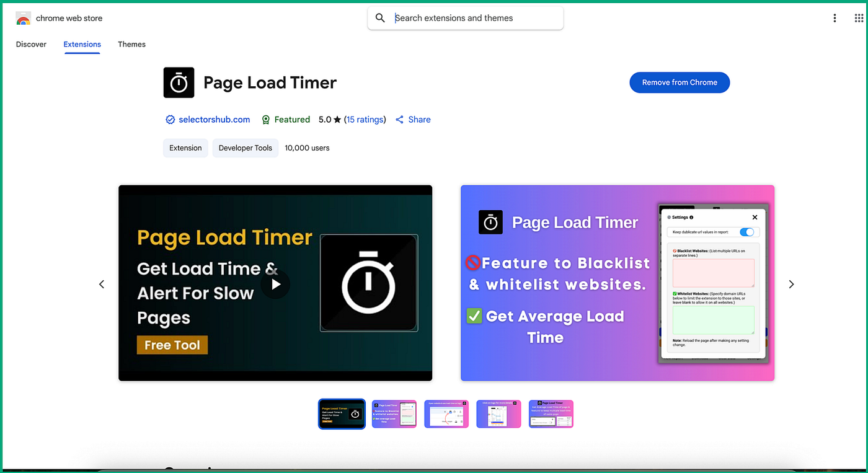Viewport: 868px width, 473px height.
Task: Open the selectorshub.com publisher link
Action: click(215, 120)
